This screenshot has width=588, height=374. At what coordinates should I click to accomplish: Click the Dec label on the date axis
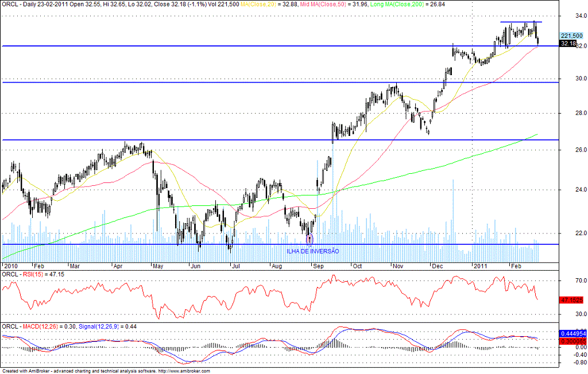pos(438,266)
